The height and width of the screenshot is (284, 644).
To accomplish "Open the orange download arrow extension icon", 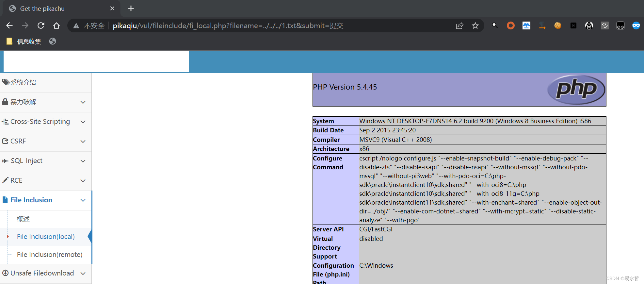I will pos(542,25).
